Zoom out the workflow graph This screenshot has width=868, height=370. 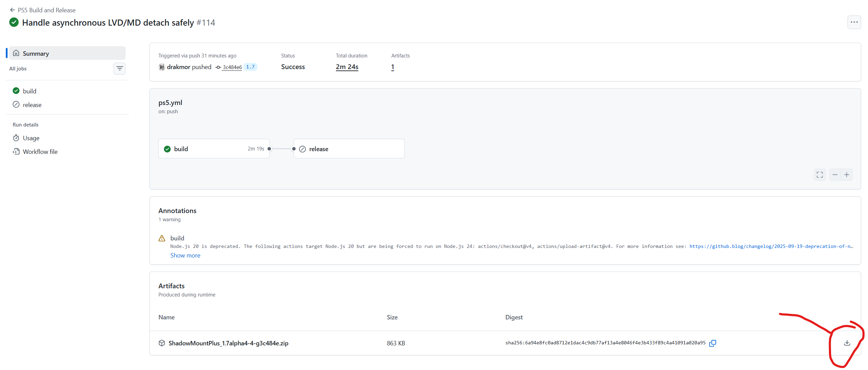tap(835, 175)
